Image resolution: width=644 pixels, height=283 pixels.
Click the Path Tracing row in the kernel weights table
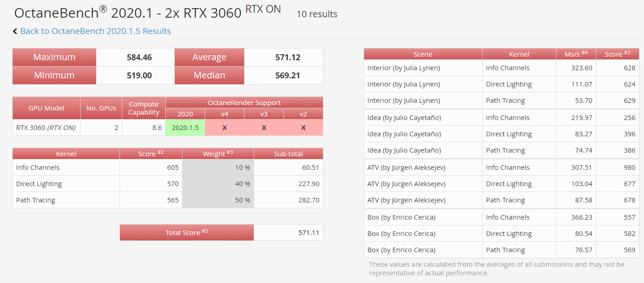point(168,200)
